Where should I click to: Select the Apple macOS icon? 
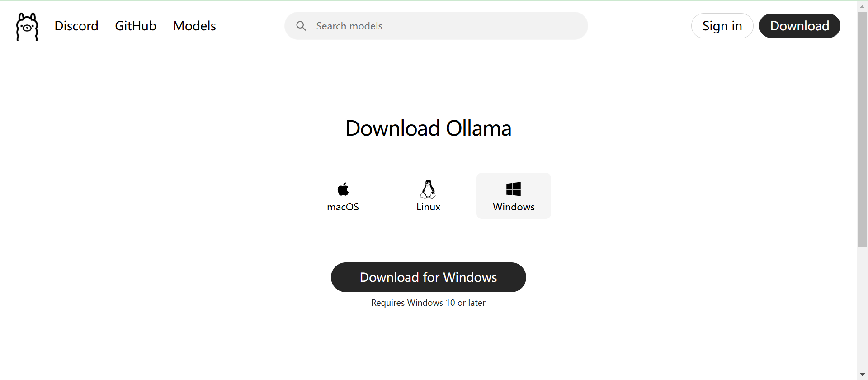(343, 189)
